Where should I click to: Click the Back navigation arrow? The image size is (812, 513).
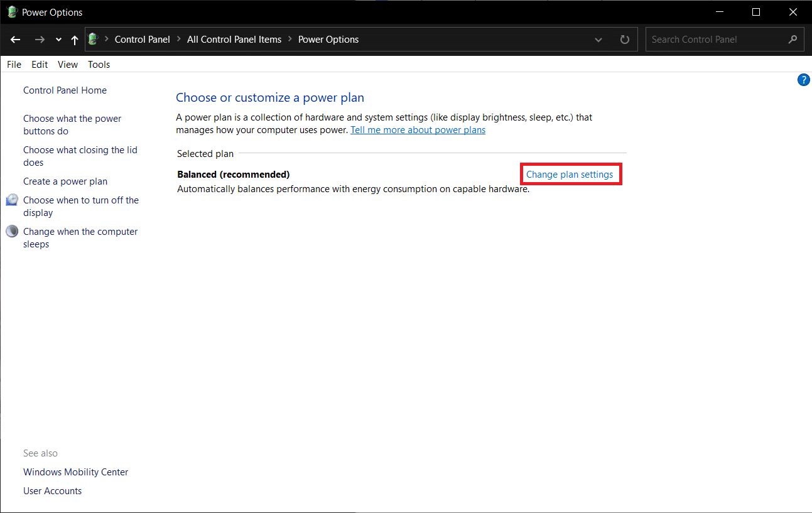coord(16,40)
